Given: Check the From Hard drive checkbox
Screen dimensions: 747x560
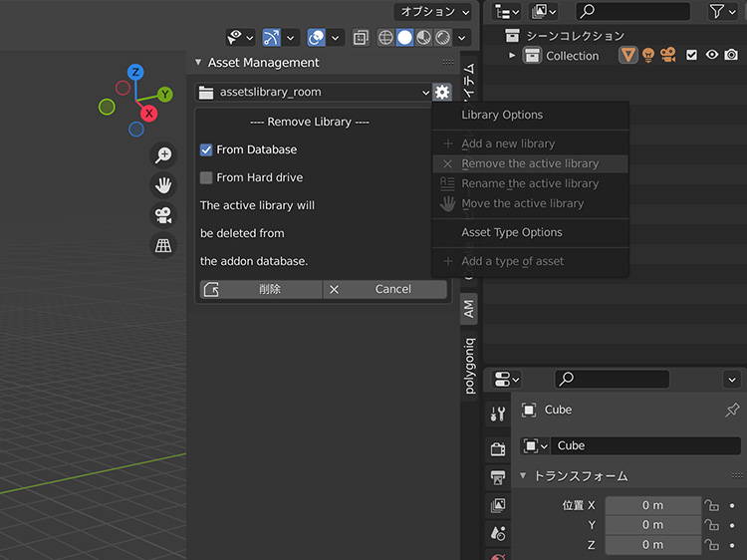Looking at the screenshot, I should point(206,177).
